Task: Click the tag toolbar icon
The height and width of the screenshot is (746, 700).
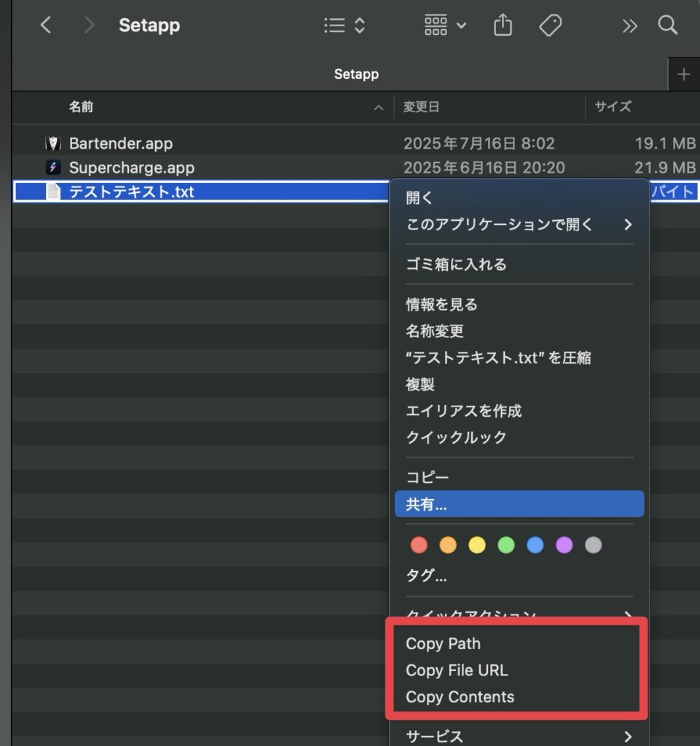Action: tap(550, 25)
